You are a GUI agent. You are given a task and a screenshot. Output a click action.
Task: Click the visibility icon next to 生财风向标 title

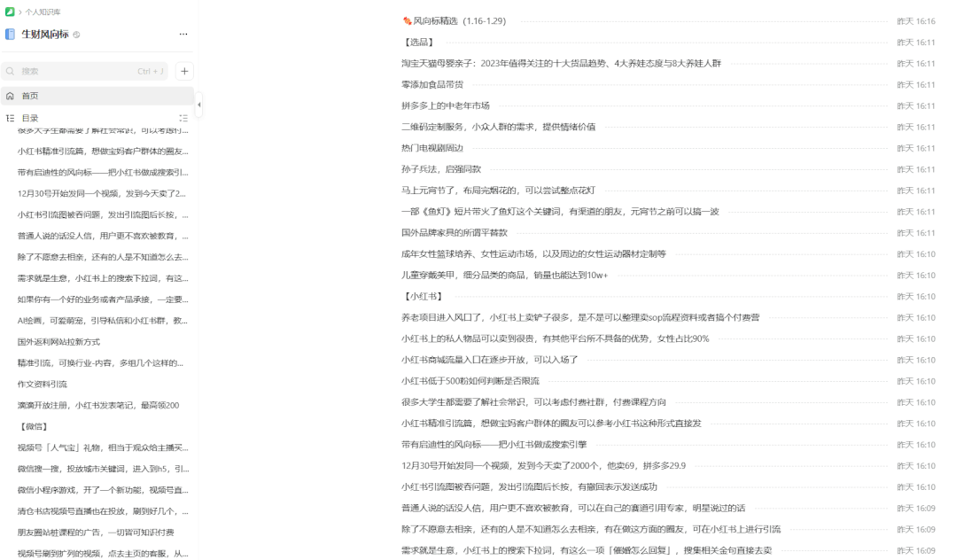point(77,35)
